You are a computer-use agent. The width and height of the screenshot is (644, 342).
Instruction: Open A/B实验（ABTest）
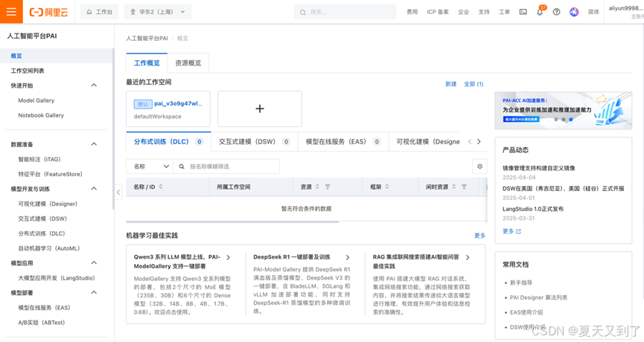coord(42,323)
